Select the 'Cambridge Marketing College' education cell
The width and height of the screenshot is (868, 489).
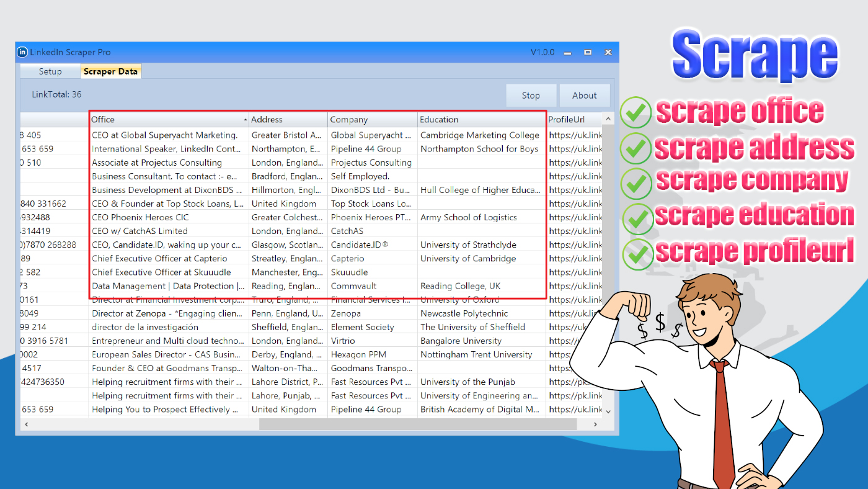coord(482,135)
